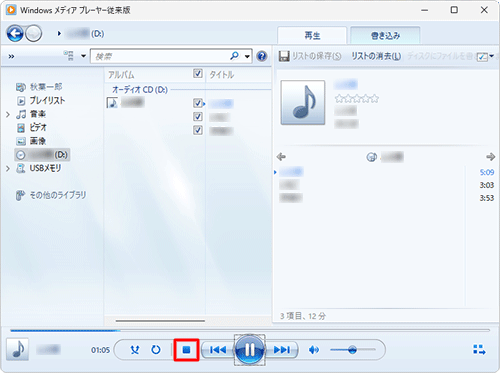The width and height of the screenshot is (500, 373).
Task: Mute the speaker volume icon
Action: click(314, 350)
